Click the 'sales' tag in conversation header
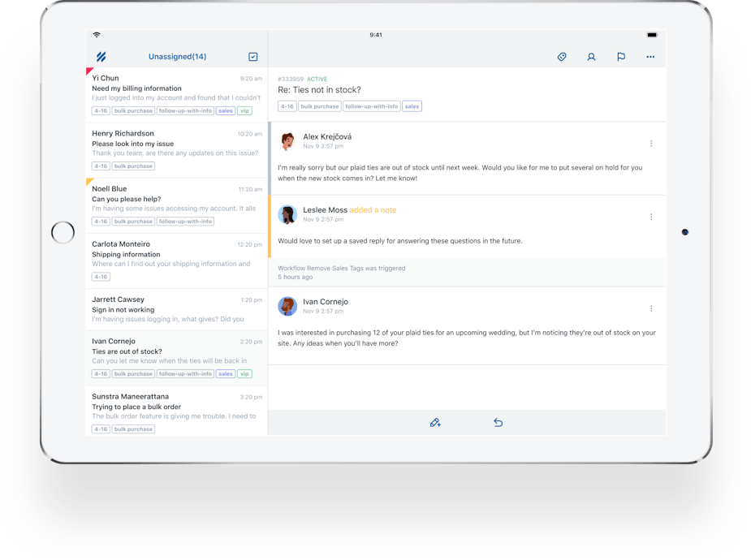The width and height of the screenshot is (751, 560). tap(412, 106)
